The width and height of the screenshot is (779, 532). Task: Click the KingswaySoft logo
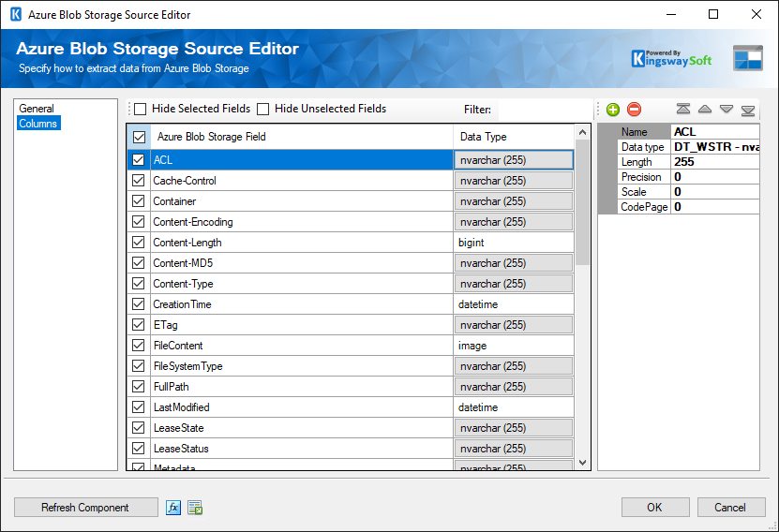coord(672,59)
